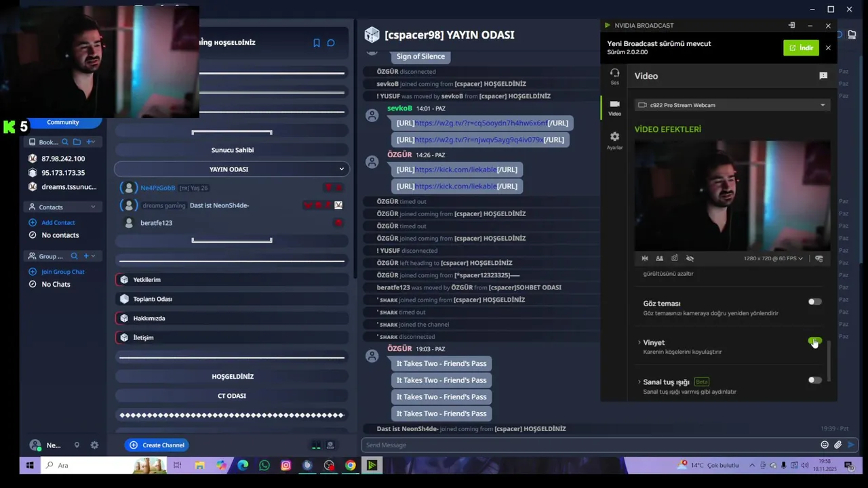Image resolution: width=868 pixels, height=488 pixels.
Task: Enable the Sanal tuş ışığı toggle
Action: click(x=815, y=380)
